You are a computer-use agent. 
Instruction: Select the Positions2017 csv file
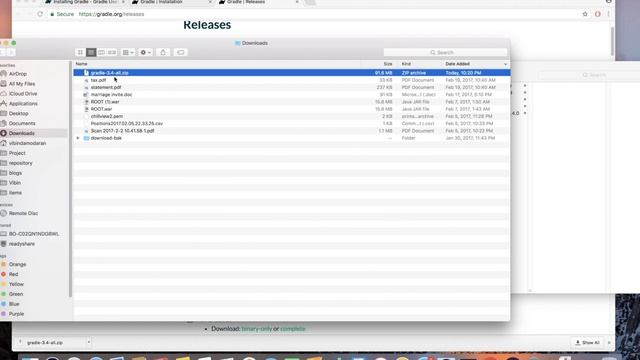[292, 124]
